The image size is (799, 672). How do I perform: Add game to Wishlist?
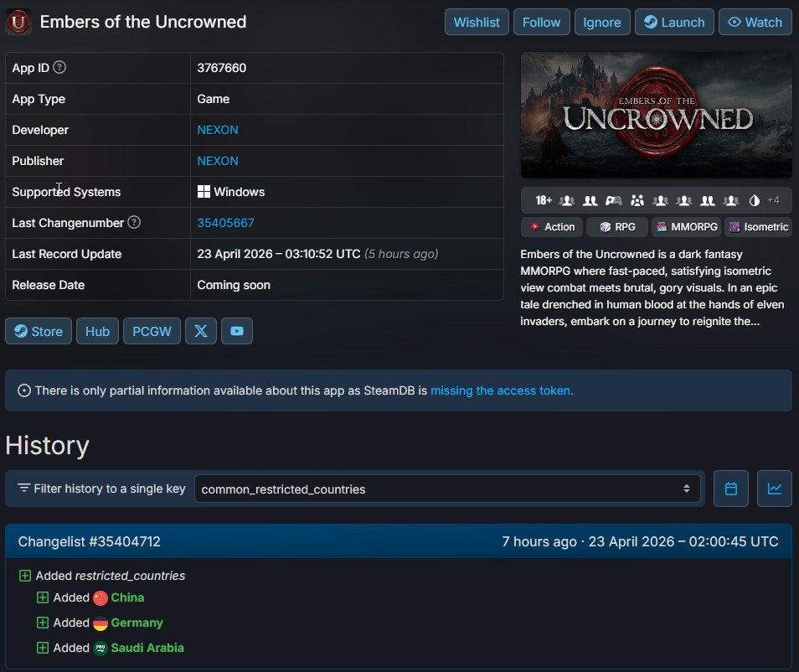(x=477, y=22)
